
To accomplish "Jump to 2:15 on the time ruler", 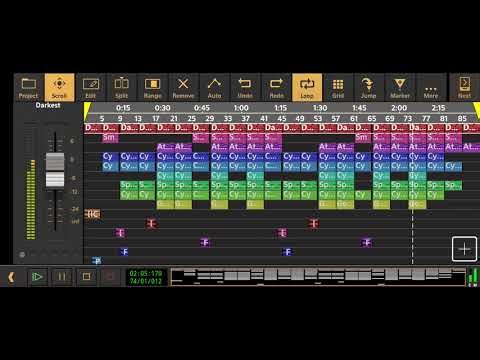I will tap(438, 108).
